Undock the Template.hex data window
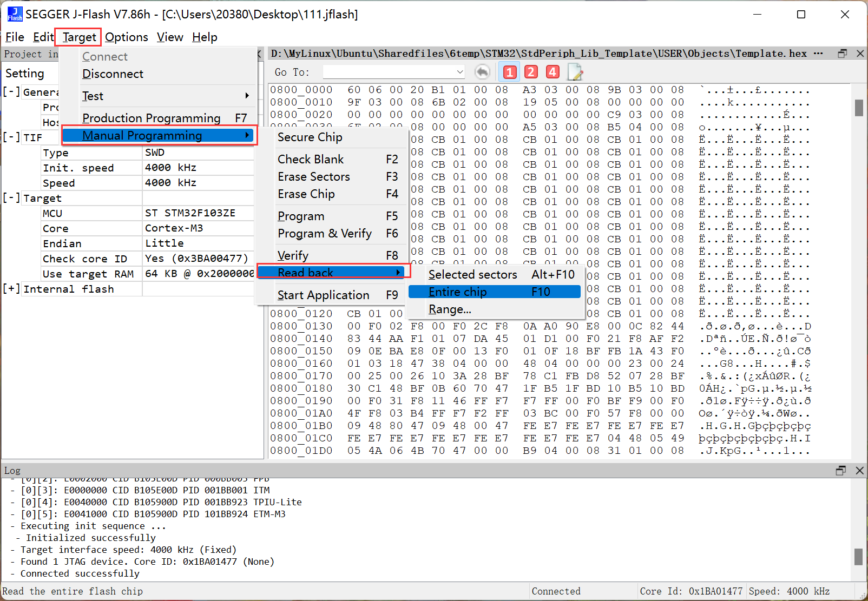868x601 pixels. tap(842, 54)
